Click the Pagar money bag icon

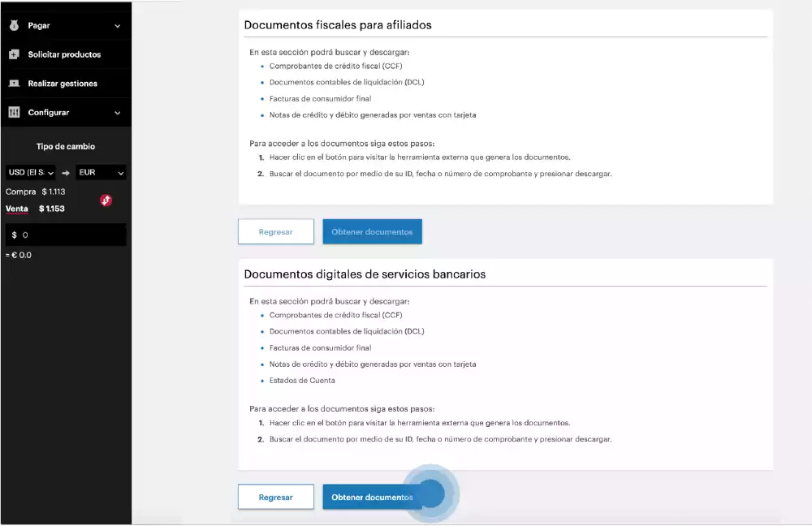tap(14, 26)
